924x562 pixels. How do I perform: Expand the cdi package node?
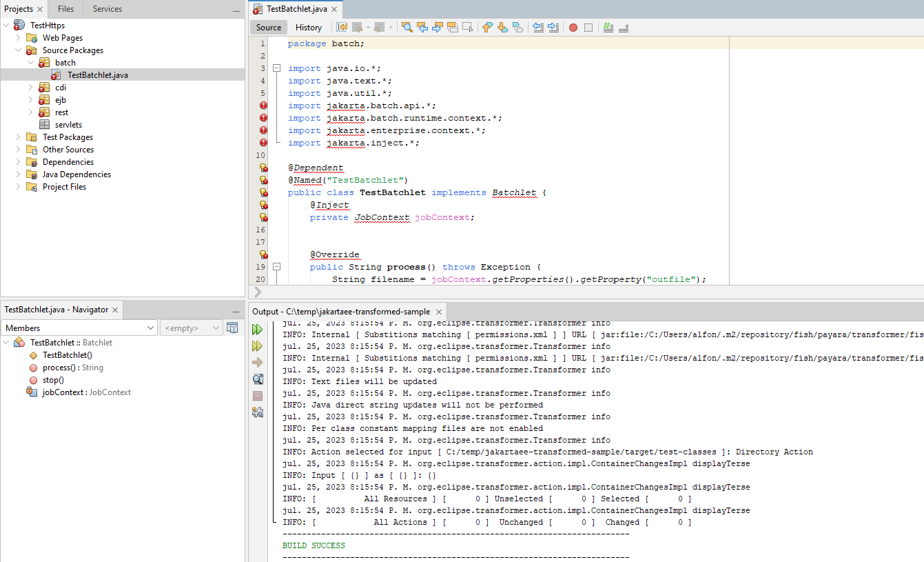(30, 87)
